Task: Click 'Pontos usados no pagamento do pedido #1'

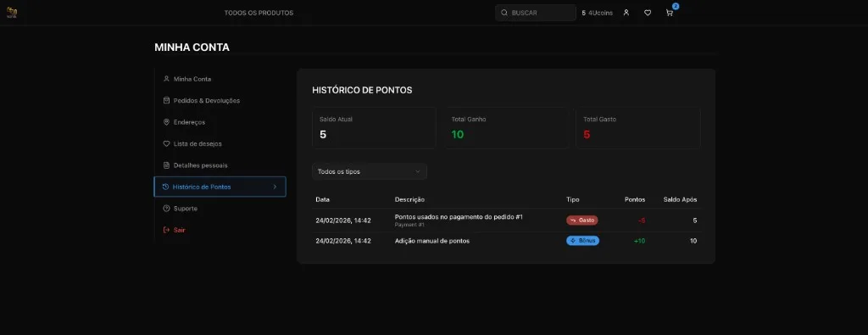Action: click(x=459, y=217)
